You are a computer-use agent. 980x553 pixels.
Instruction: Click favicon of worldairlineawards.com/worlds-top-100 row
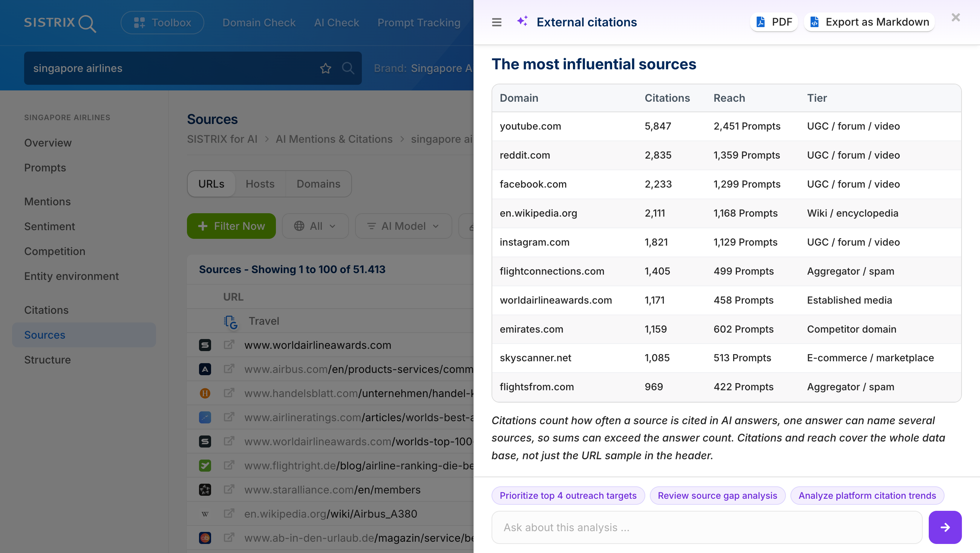pos(205,441)
